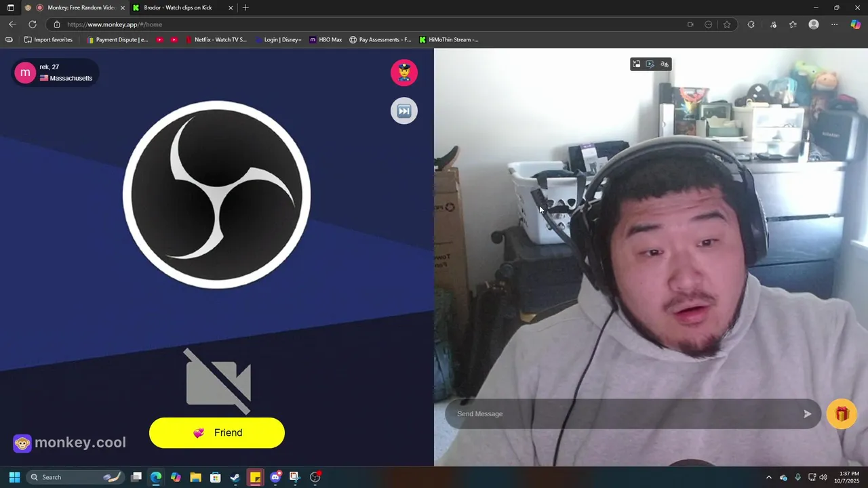
Task: Open OBS Studio from the taskbar
Action: 315,477
